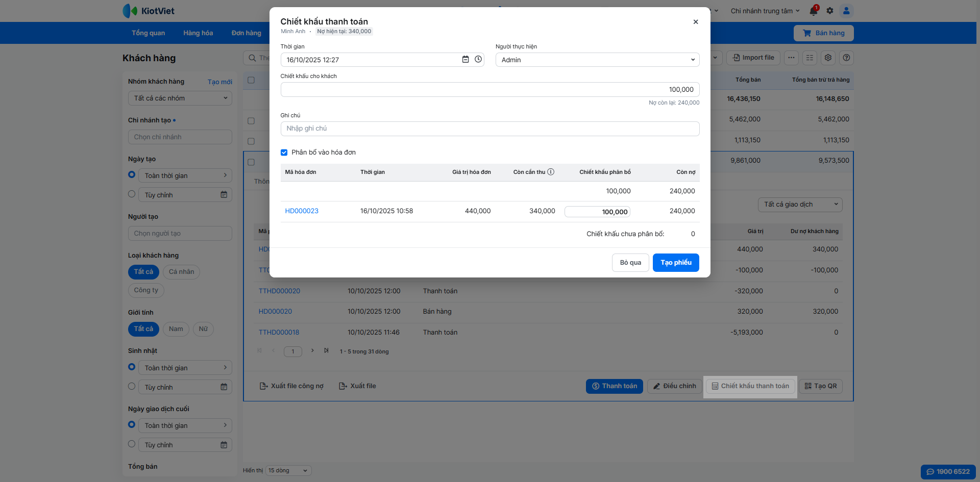Click info icon beside Còn cần thu

(551, 172)
